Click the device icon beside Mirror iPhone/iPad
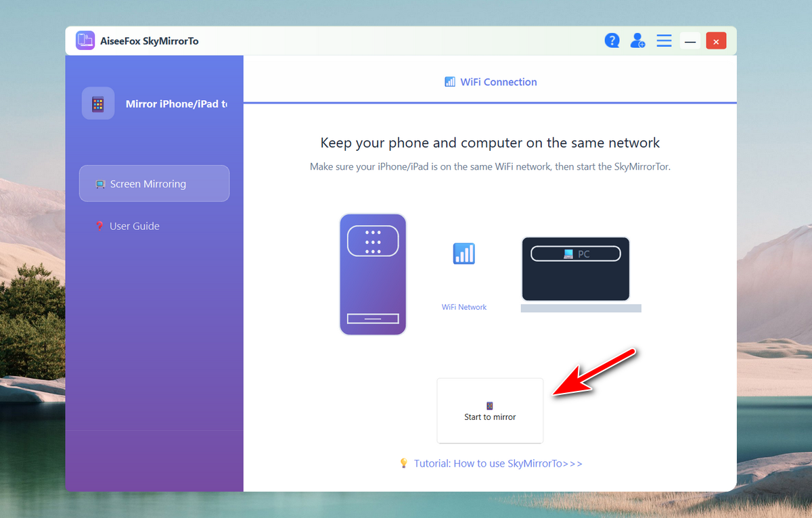Screen dimensions: 812x518 pyautogui.click(x=98, y=104)
